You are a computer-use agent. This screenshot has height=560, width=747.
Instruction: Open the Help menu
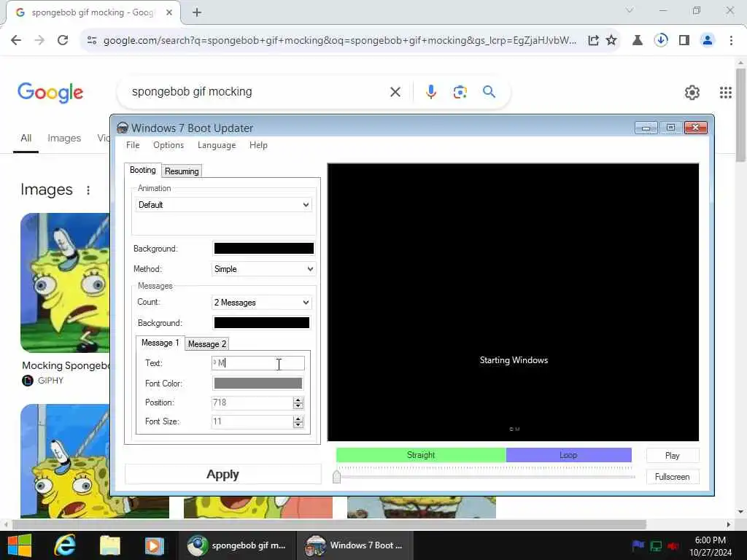[x=258, y=145]
